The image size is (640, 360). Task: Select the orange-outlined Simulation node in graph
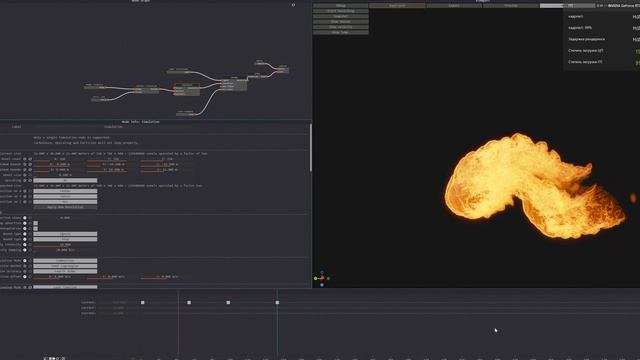187,90
